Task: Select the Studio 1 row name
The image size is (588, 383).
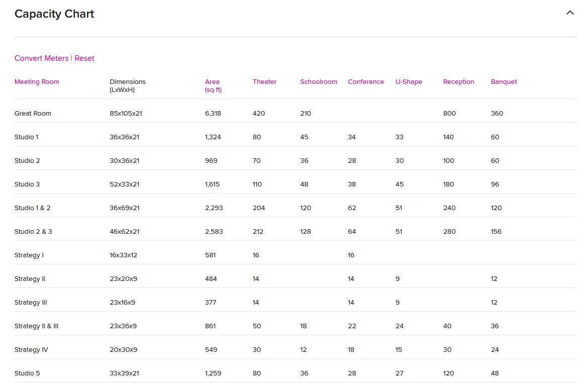Action: [26, 137]
